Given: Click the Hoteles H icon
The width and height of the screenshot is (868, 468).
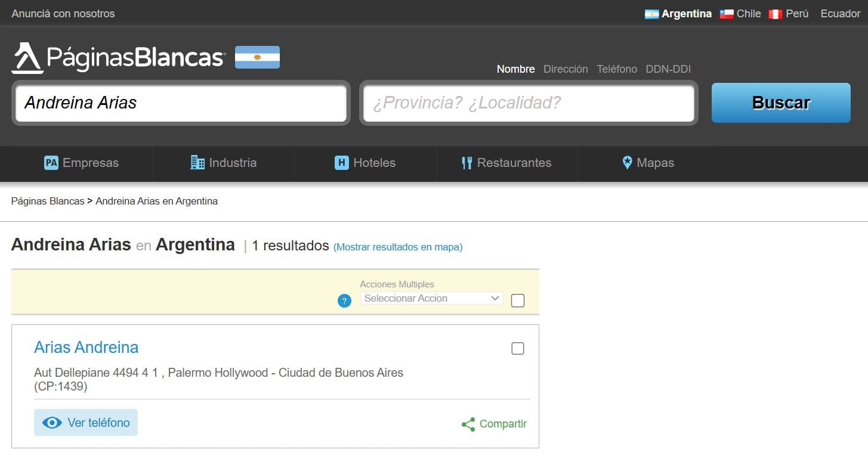Looking at the screenshot, I should pyautogui.click(x=341, y=163).
